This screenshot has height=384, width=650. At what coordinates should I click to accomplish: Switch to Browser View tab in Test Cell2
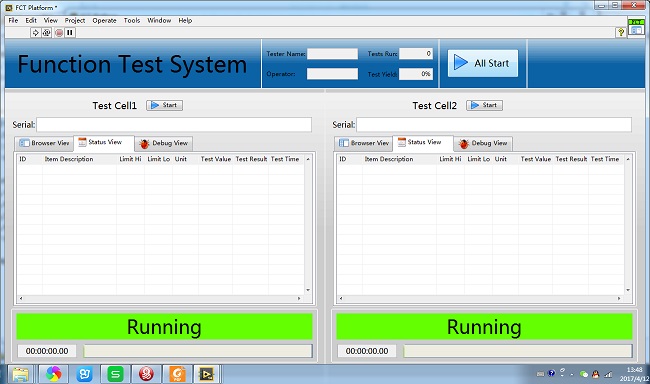(x=364, y=143)
